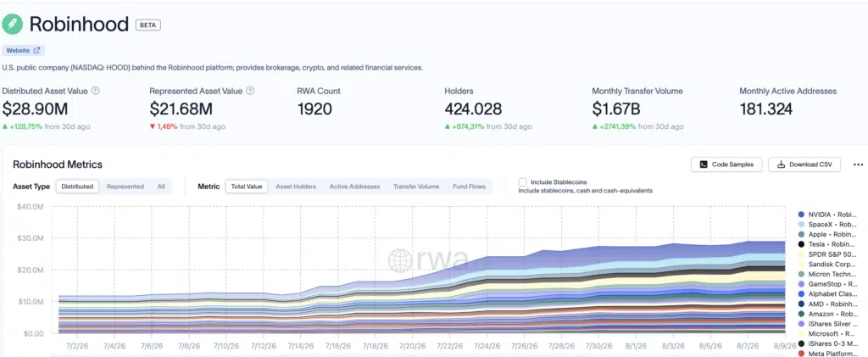868x357 pixels.
Task: Click the Holders value 424.028
Action: tap(473, 109)
